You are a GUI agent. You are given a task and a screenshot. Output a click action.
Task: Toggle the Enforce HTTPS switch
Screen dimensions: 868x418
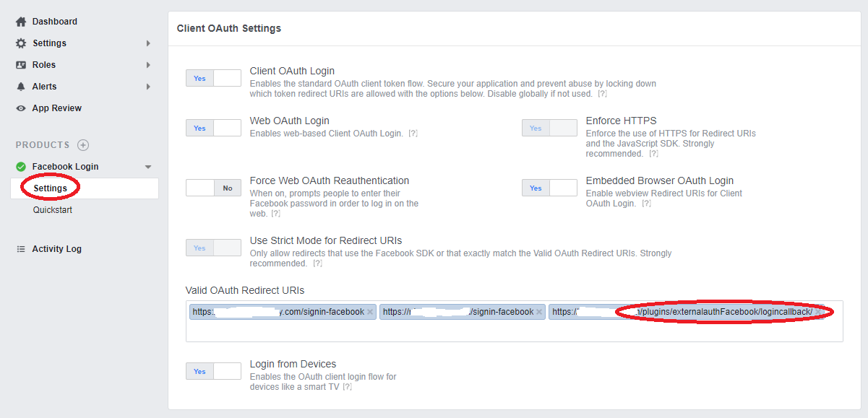tap(549, 128)
